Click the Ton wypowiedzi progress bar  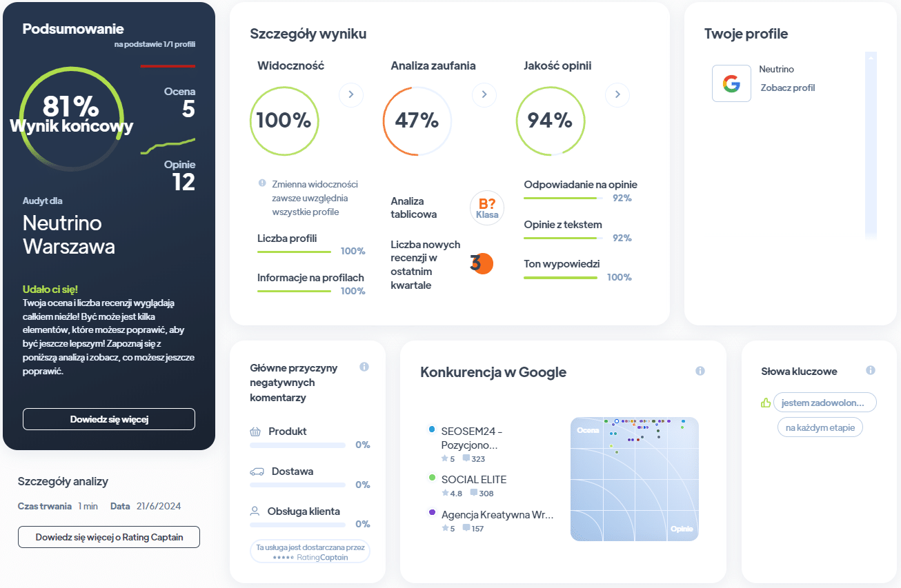pos(561,277)
